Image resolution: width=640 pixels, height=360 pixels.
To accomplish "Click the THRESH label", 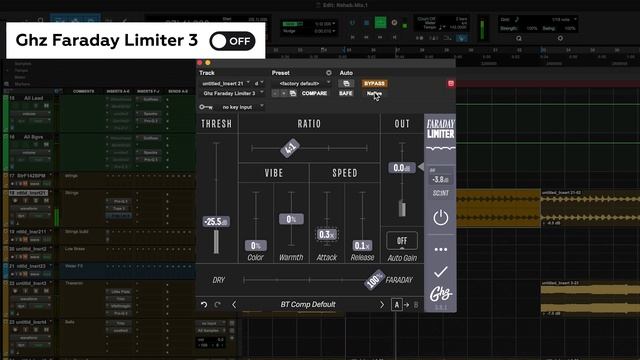I will (216, 124).
